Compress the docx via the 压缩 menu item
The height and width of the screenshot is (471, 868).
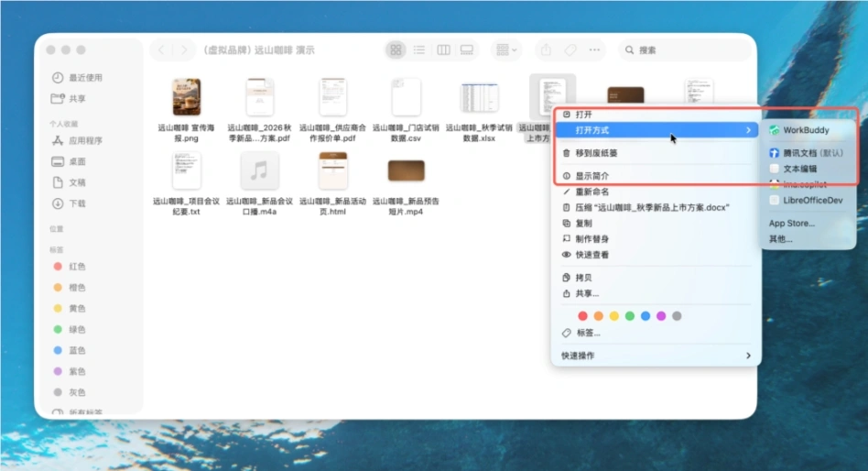point(656,207)
